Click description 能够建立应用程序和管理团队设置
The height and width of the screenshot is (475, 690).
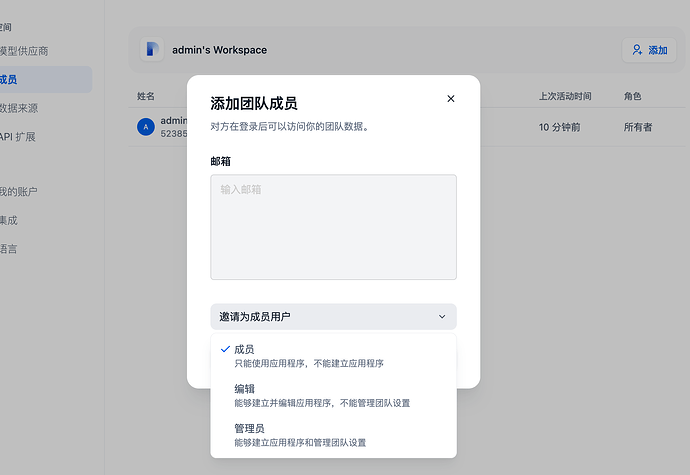300,442
